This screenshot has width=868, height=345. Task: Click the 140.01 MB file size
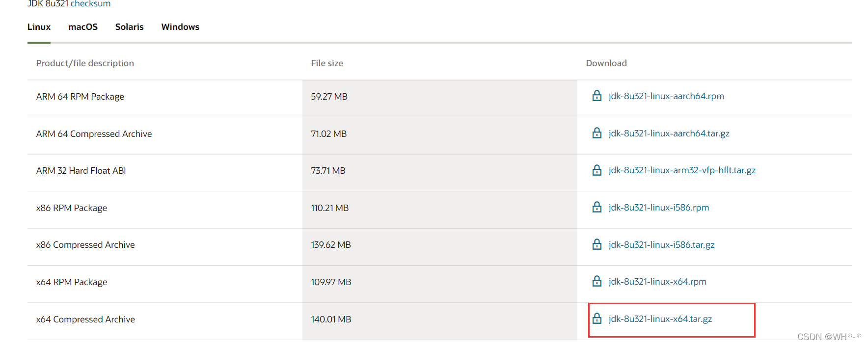331,319
